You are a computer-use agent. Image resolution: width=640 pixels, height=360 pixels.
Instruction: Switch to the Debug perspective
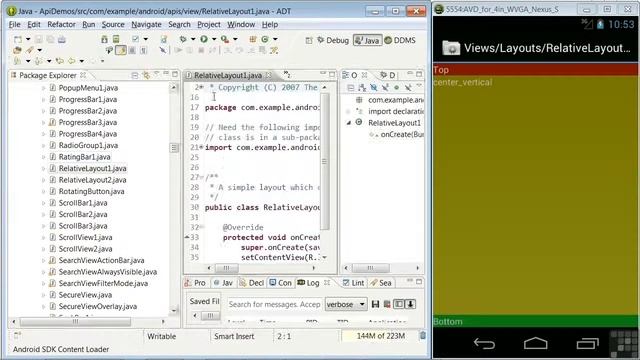[x=333, y=40]
